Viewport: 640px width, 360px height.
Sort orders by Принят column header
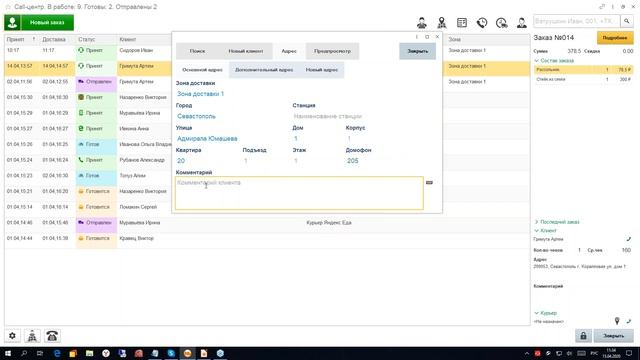(x=20, y=40)
